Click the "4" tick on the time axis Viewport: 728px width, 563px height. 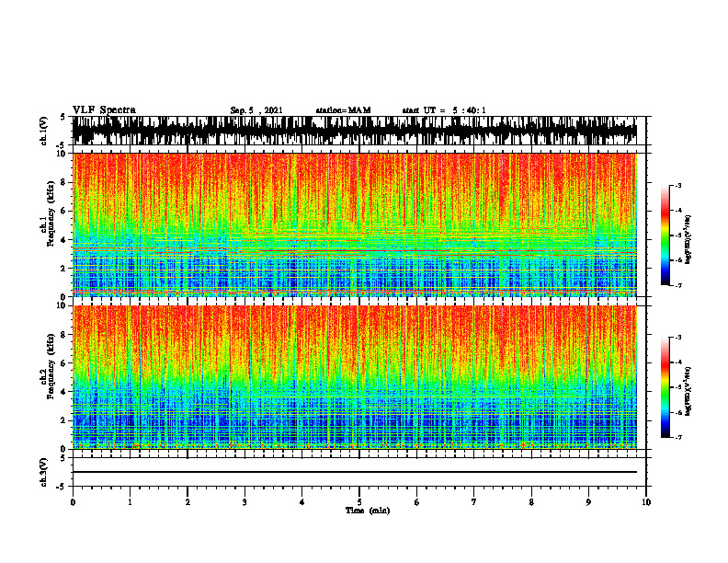pyautogui.click(x=302, y=502)
